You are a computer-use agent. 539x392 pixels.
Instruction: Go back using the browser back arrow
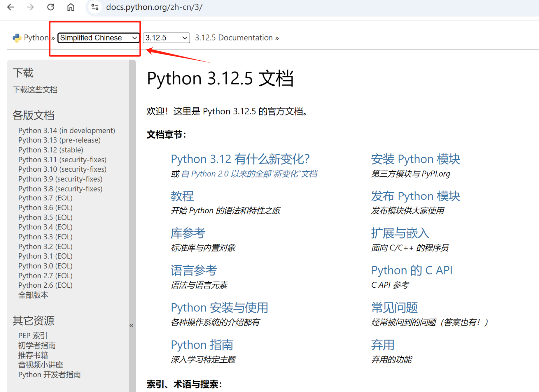(11, 7)
